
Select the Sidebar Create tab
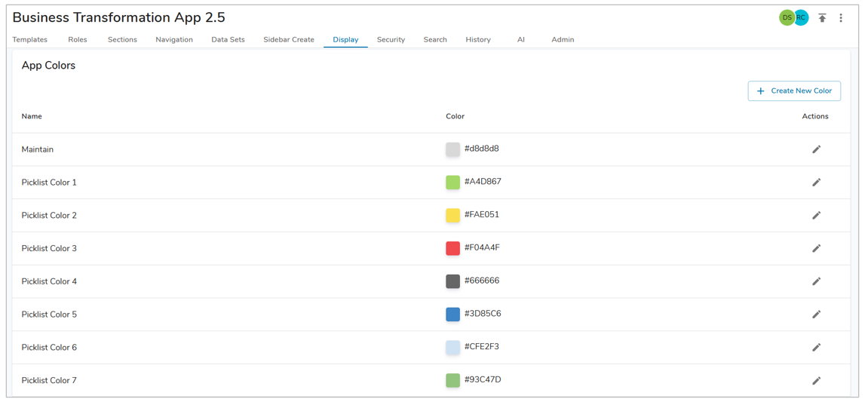click(289, 39)
